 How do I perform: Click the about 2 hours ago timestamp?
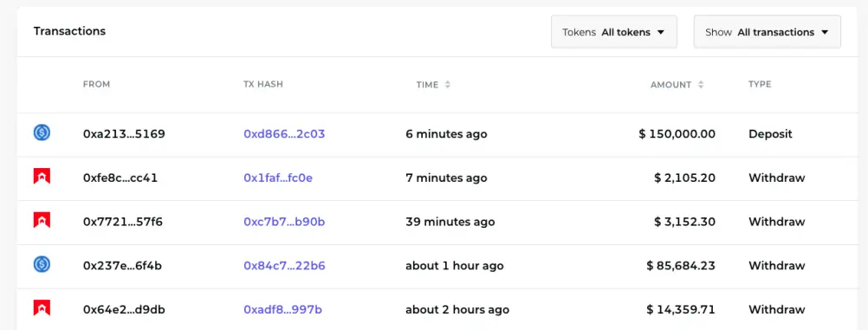(x=457, y=309)
